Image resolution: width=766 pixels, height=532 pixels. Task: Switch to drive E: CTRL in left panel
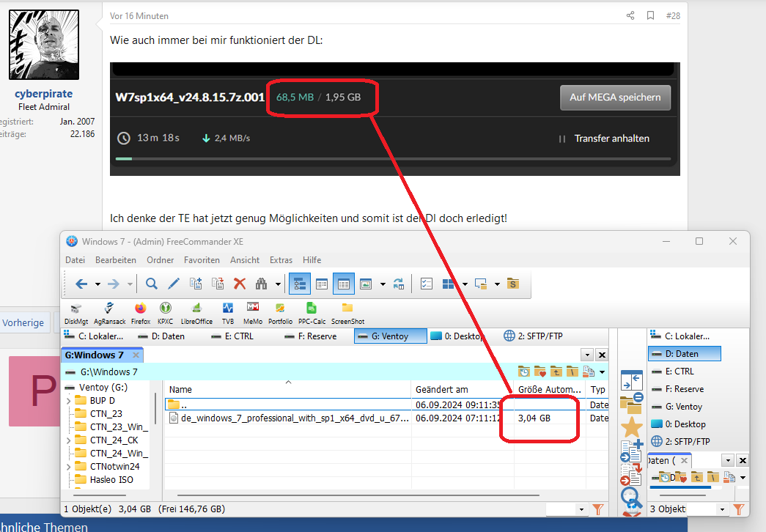coord(232,336)
